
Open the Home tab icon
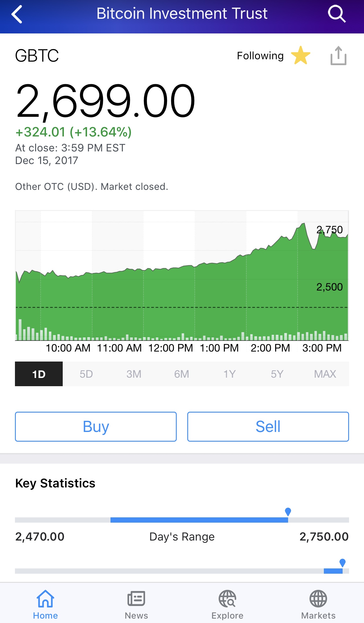pos(45,599)
